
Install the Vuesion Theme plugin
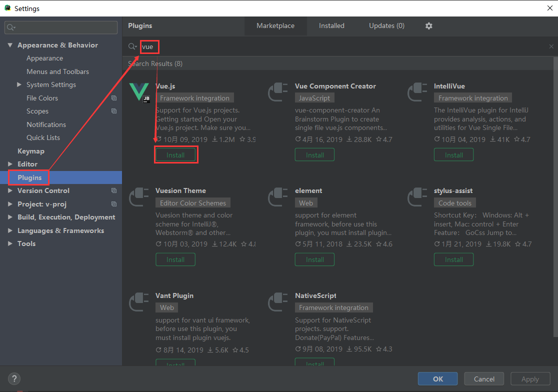(x=175, y=259)
